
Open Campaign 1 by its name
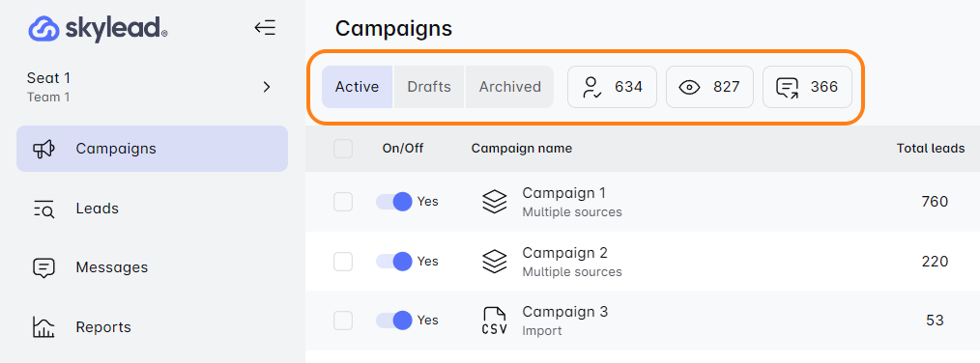click(x=564, y=192)
